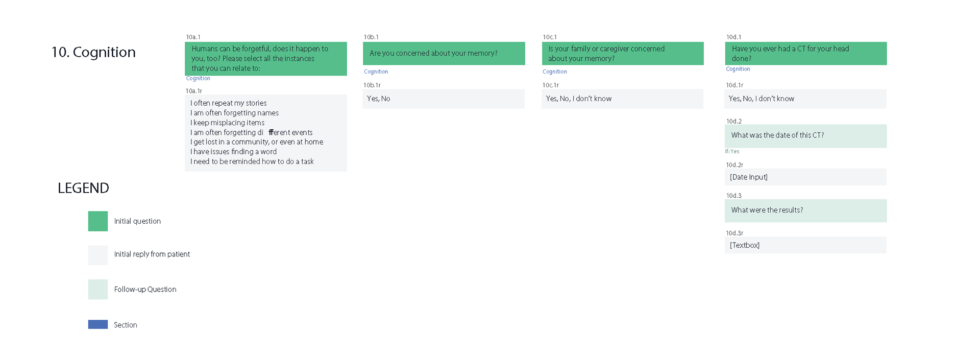Screen dimensions: 980x352
Task: Click the 'Yes, No' reply box for 10b.1r
Action: pos(444,99)
